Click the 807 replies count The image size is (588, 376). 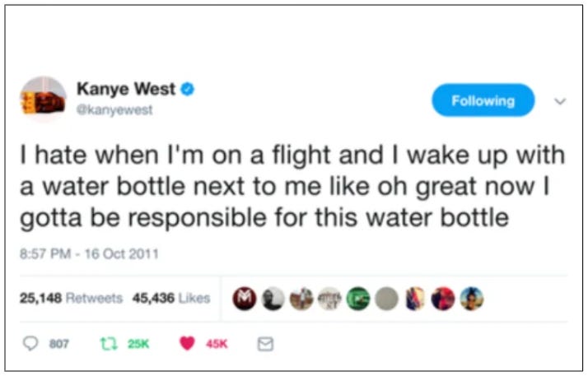point(58,343)
